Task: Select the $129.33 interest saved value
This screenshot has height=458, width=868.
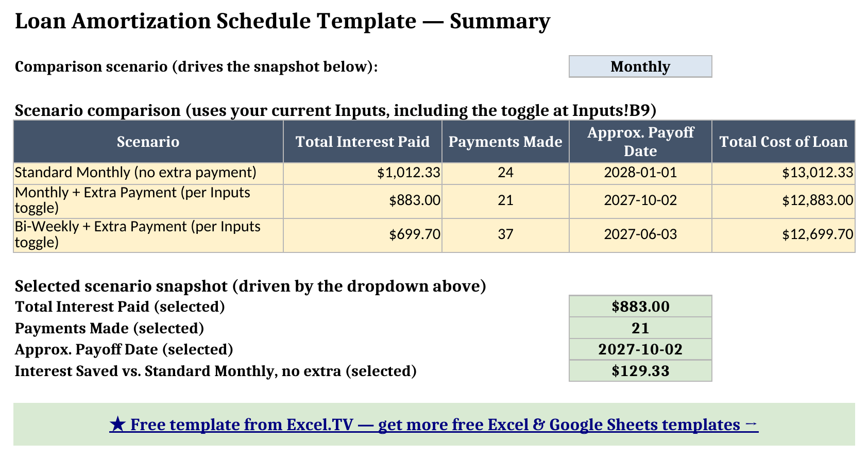Action: click(640, 371)
